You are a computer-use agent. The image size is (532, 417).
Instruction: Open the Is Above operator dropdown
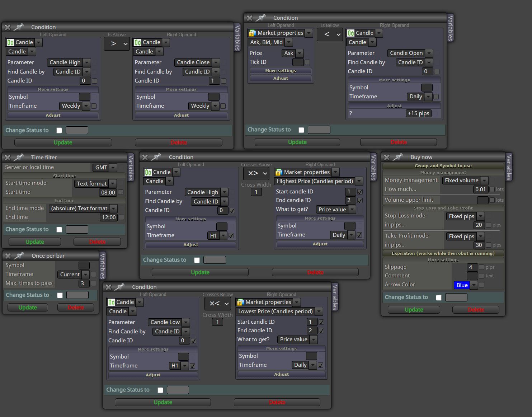(117, 44)
